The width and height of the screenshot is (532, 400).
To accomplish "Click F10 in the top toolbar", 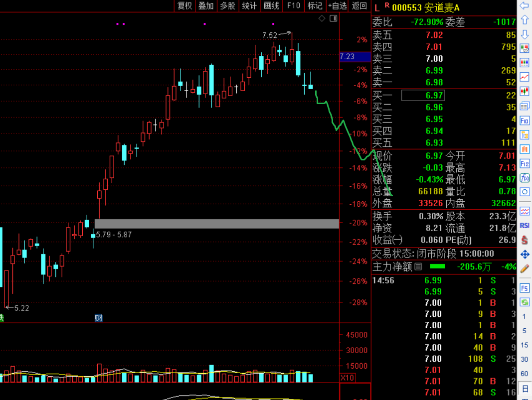I will pyautogui.click(x=294, y=6).
